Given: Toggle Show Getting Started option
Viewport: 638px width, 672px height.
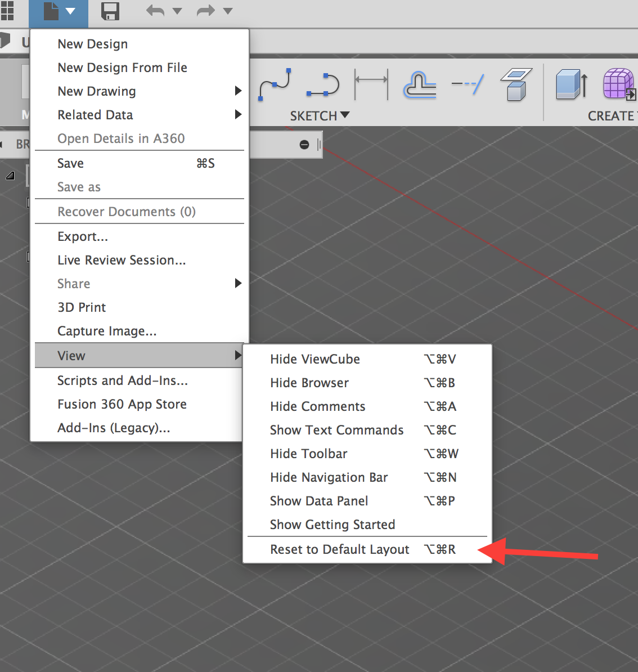Looking at the screenshot, I should click(x=367, y=524).
